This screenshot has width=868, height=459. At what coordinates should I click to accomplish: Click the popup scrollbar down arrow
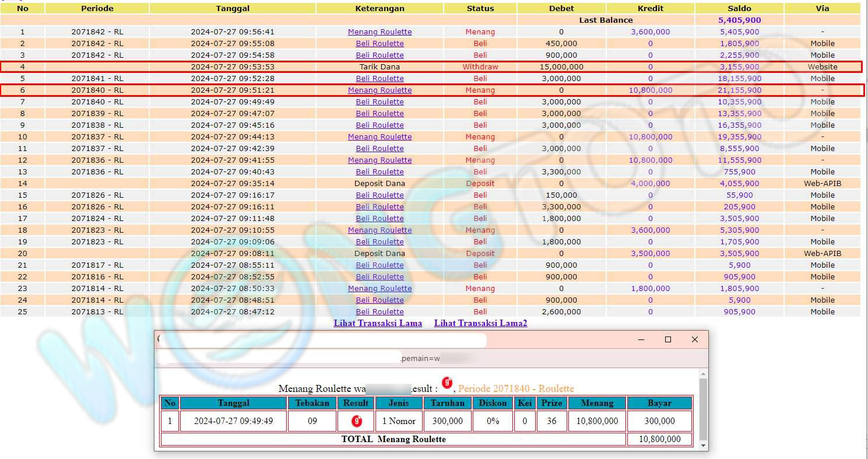(x=703, y=446)
